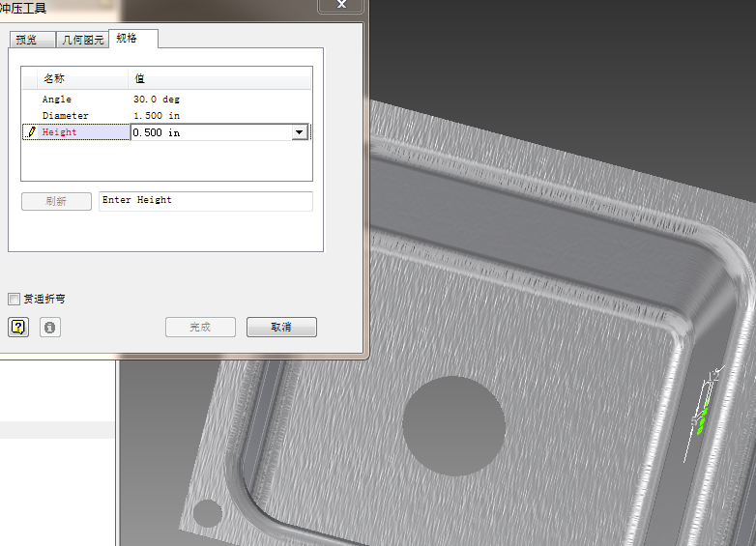Viewport: 756px width, 546px height.
Task: Click the 30.0 deg Angle value
Action: click(157, 100)
